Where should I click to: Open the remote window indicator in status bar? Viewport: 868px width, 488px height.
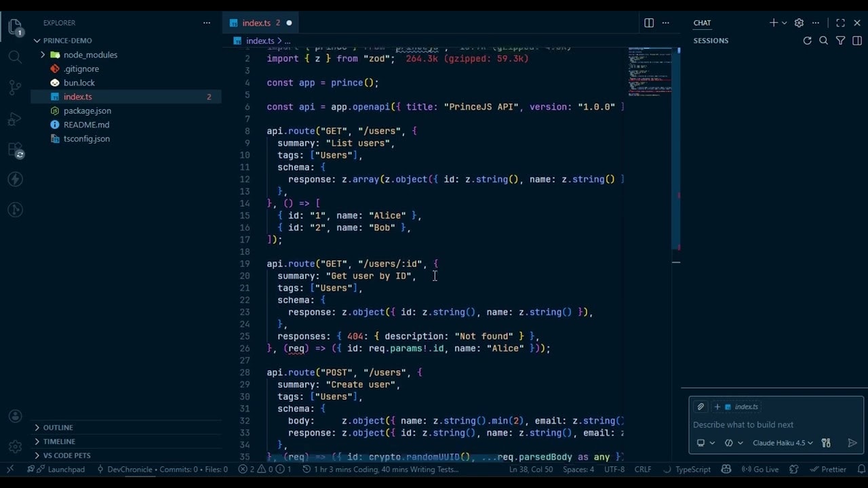10,469
